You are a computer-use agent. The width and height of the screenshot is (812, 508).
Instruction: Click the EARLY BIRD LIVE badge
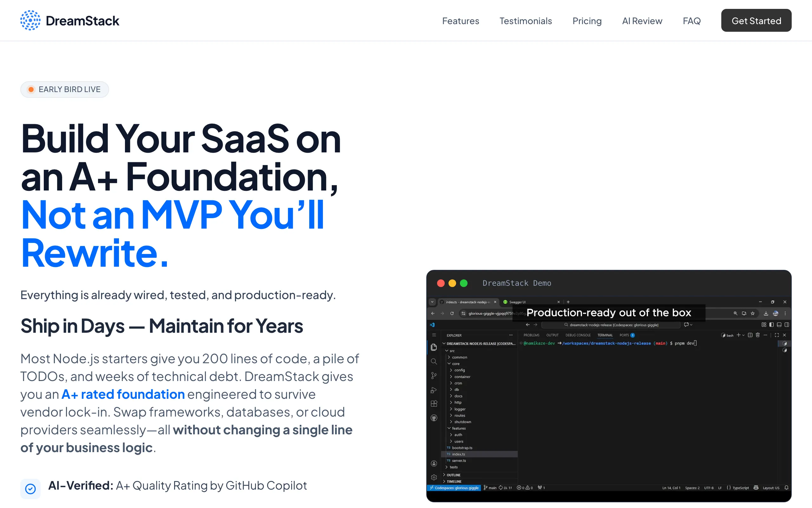click(64, 89)
